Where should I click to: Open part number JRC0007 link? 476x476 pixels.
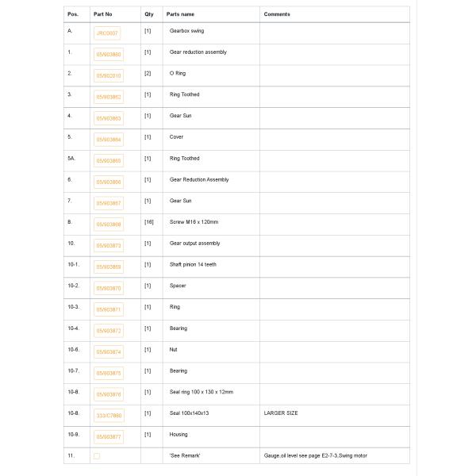[107, 33]
